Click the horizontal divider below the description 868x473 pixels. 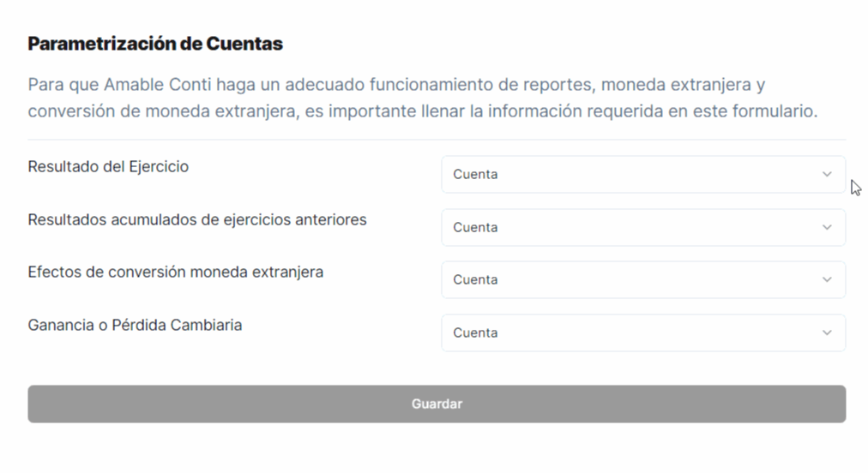click(x=437, y=140)
